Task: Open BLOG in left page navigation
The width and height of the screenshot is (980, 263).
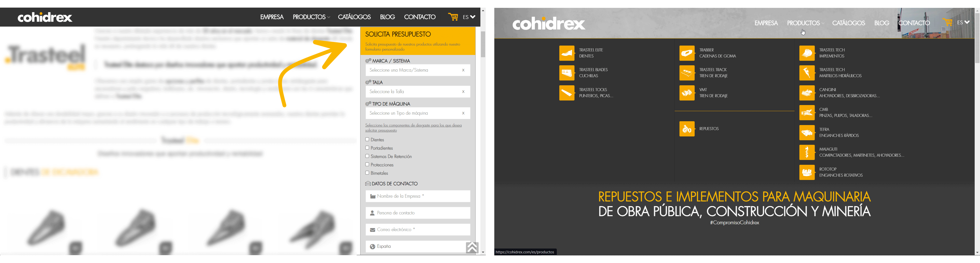Action: pos(387,17)
